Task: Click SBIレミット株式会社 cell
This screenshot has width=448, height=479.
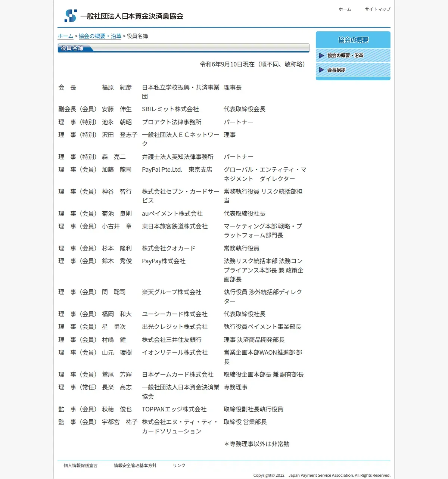Action: (170, 109)
